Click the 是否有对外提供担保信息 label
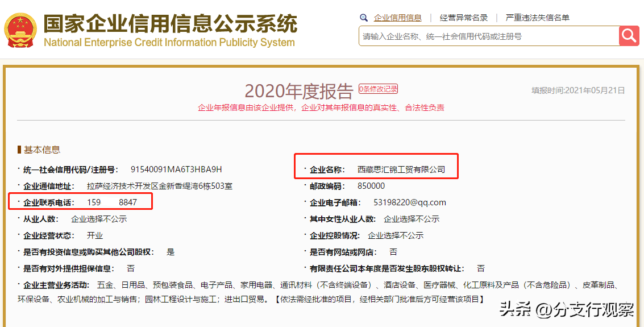The width and height of the screenshot is (644, 327). pyautogui.click(x=69, y=268)
